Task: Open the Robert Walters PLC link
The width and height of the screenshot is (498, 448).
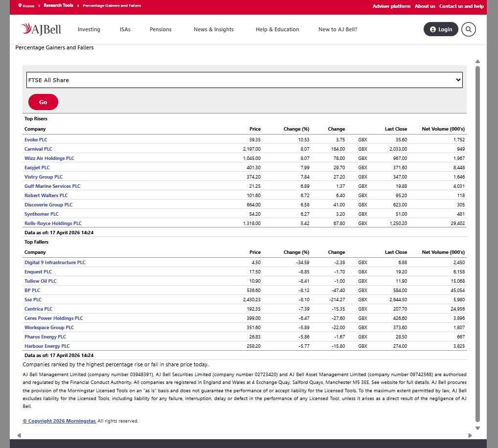Action: click(x=46, y=195)
